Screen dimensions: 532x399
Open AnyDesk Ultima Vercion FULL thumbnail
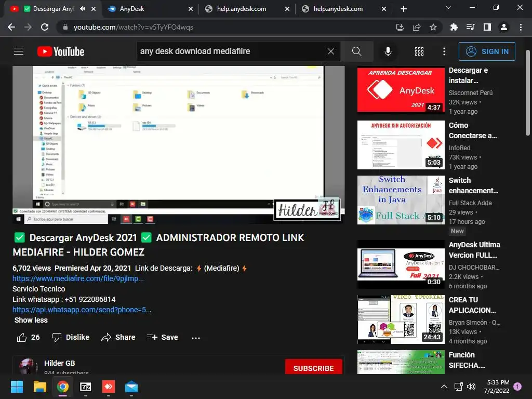(401, 264)
